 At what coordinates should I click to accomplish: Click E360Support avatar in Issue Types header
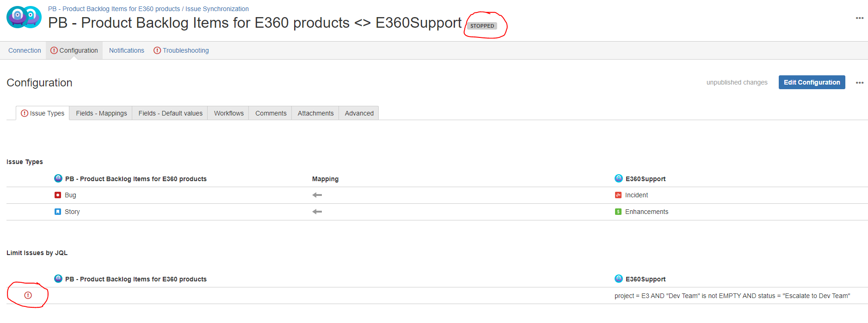(x=619, y=178)
